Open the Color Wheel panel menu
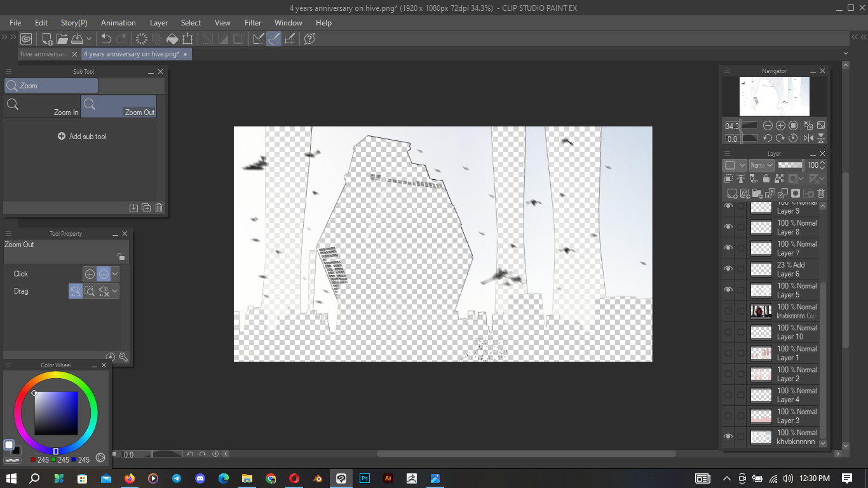The width and height of the screenshot is (868, 488). (x=9, y=365)
